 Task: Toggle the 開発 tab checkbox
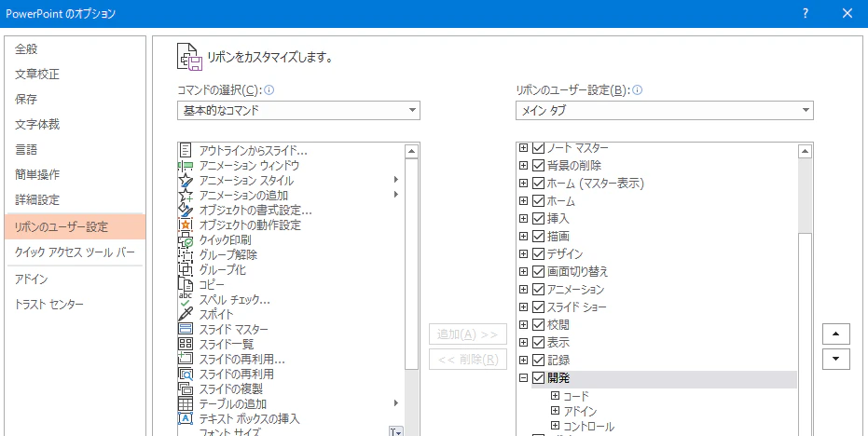[x=538, y=378]
